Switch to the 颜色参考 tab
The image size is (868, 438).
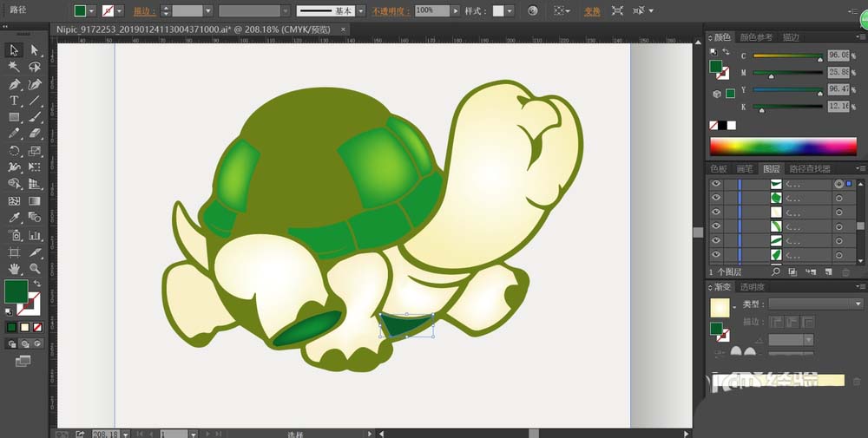coord(756,37)
